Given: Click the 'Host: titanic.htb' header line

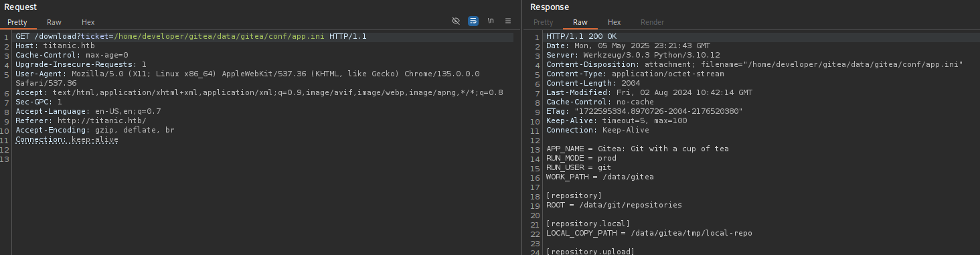Looking at the screenshot, I should point(55,46).
